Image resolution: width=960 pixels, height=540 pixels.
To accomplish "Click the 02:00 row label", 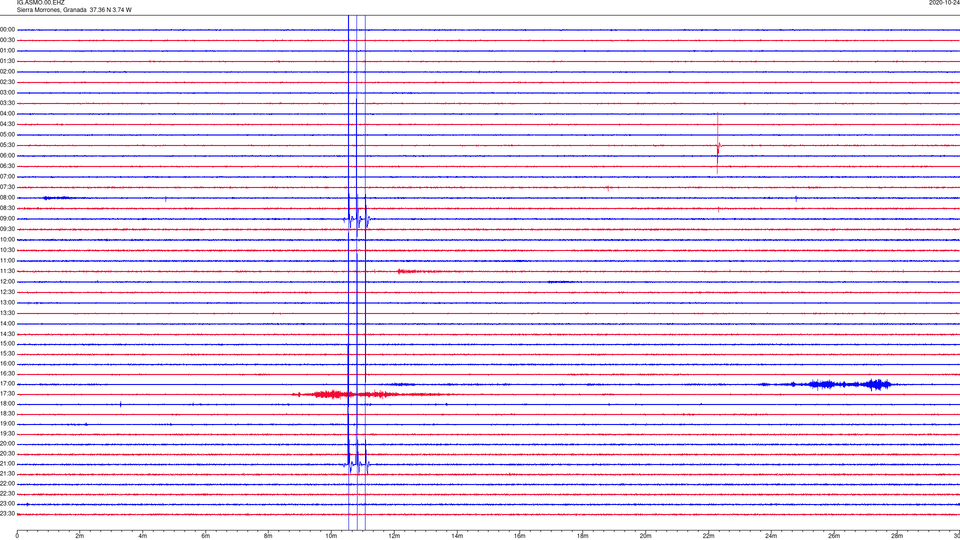I will click(x=7, y=71).
